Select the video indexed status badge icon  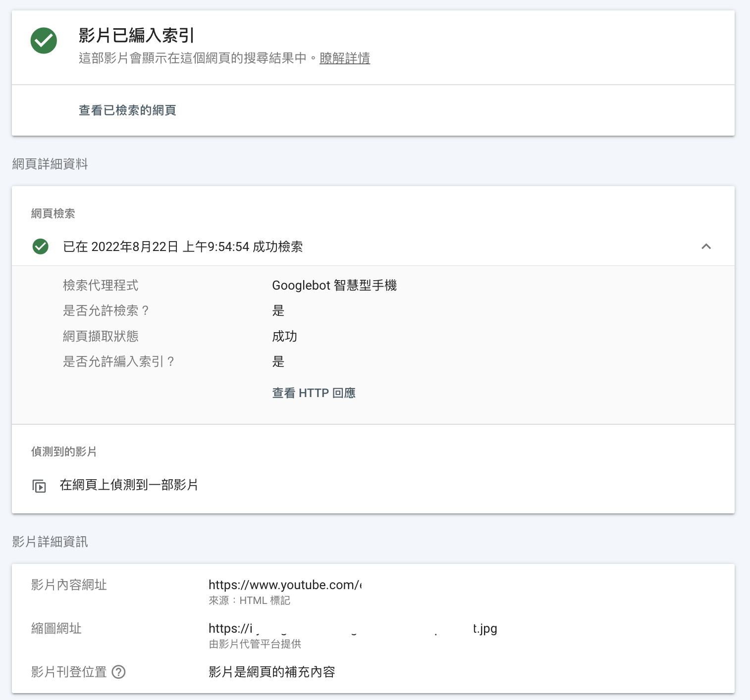tap(43, 41)
